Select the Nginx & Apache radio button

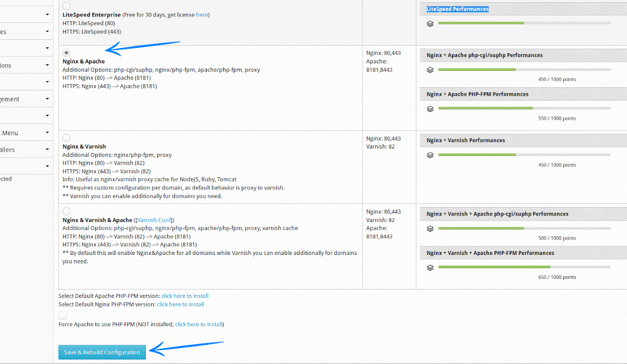click(x=67, y=53)
